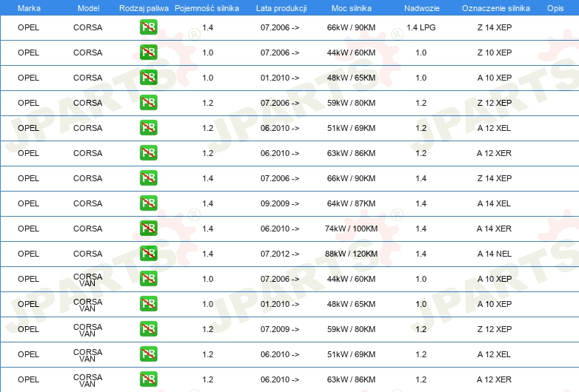Image resolution: width=579 pixels, height=392 pixels.
Task: Click the 1.4 LPG body cell
Action: (x=421, y=27)
